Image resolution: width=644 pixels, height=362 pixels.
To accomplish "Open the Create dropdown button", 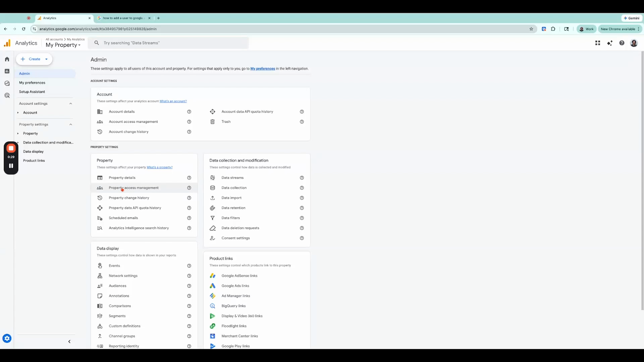I will tap(34, 59).
